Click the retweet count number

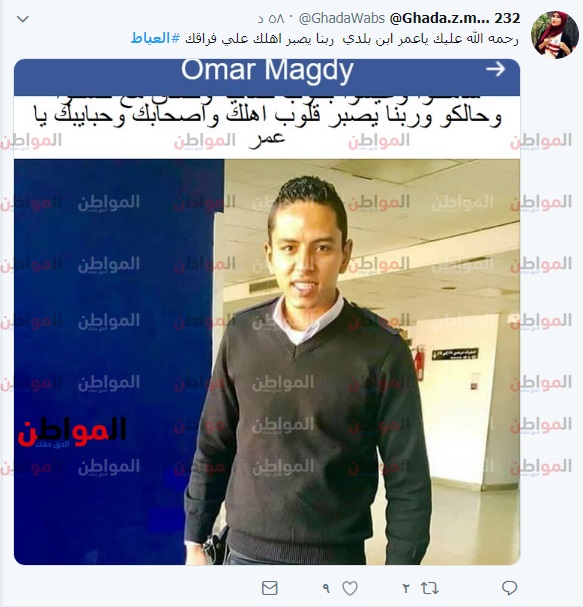click(406, 588)
